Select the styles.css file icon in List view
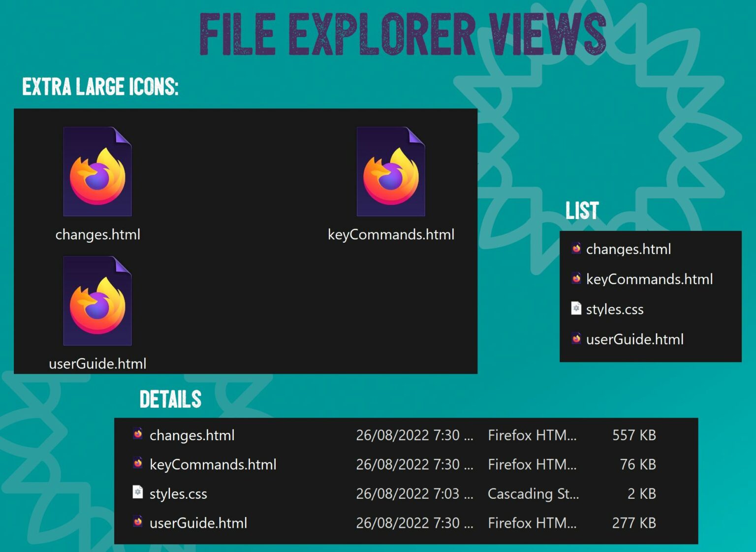 tap(576, 309)
